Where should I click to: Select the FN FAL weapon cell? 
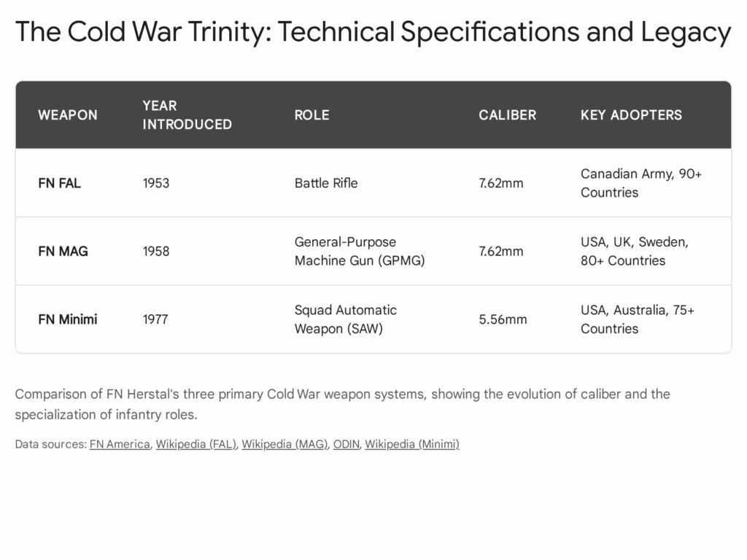point(60,183)
